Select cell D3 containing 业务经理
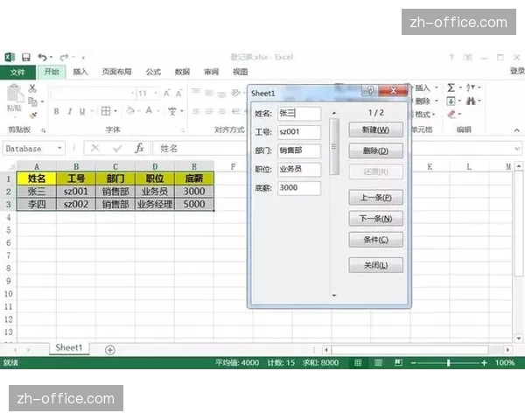 tap(155, 204)
